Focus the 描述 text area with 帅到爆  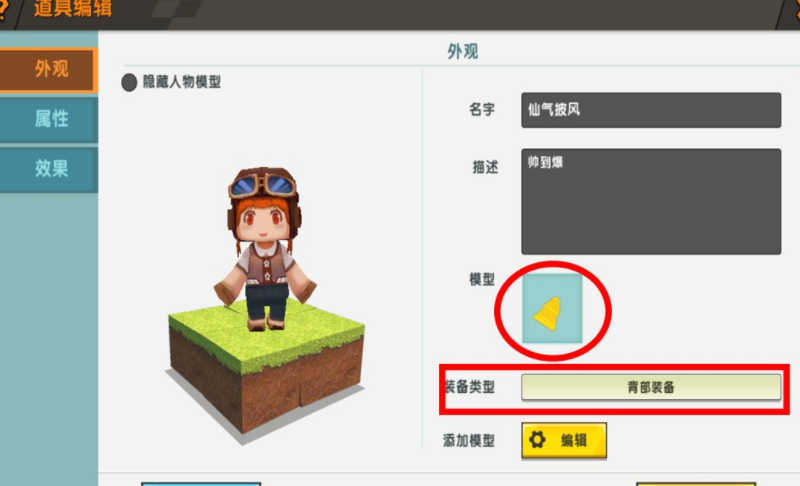tap(651, 201)
